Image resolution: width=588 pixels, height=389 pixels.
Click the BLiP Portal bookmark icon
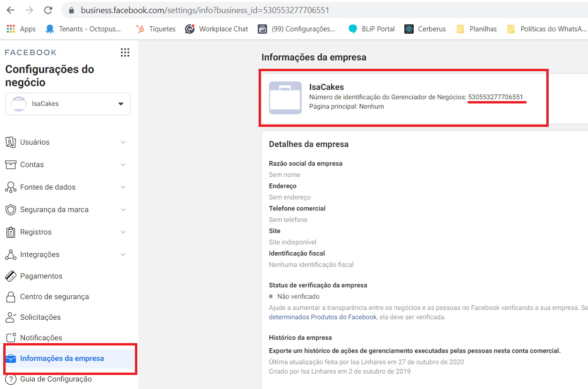click(353, 29)
